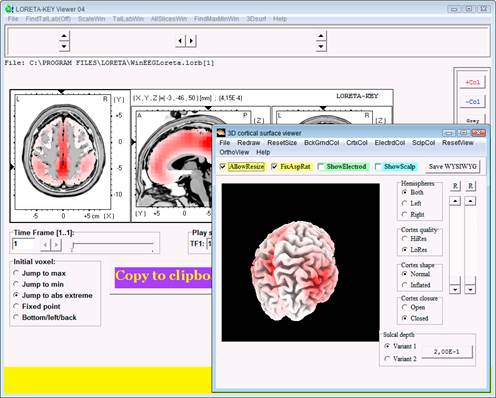Click the left arrow in the top slice navigator
The height and width of the screenshot is (398, 496).
[x=180, y=41]
